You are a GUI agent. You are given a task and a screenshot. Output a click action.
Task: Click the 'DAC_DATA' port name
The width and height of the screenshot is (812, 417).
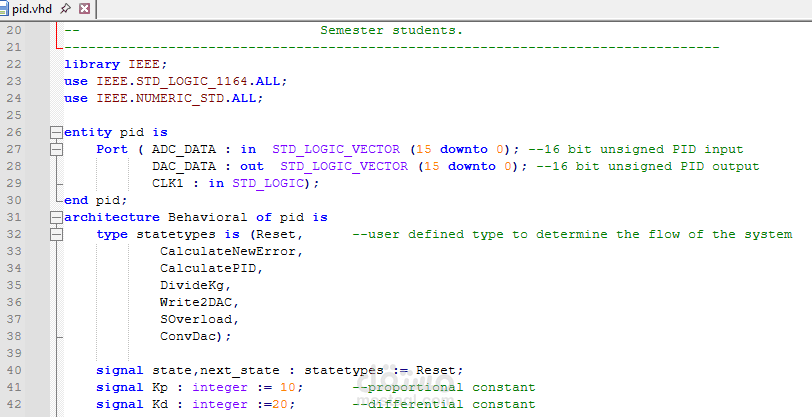(184, 166)
